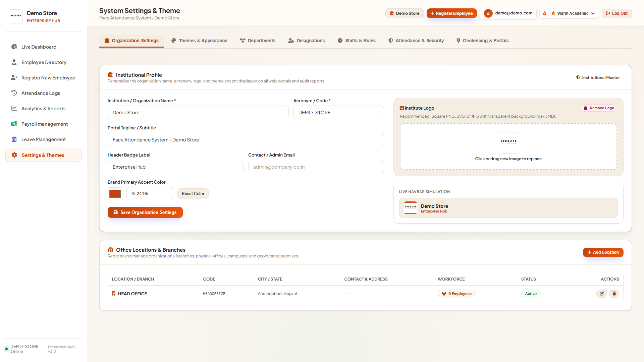Open Register New Employee page
Screen dimensions: 644x362
tap(44, 78)
